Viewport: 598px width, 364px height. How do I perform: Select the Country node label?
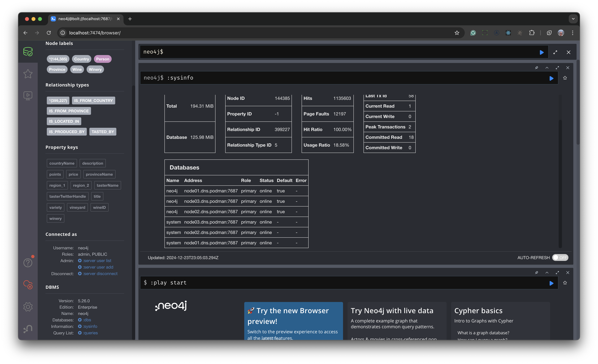point(82,59)
